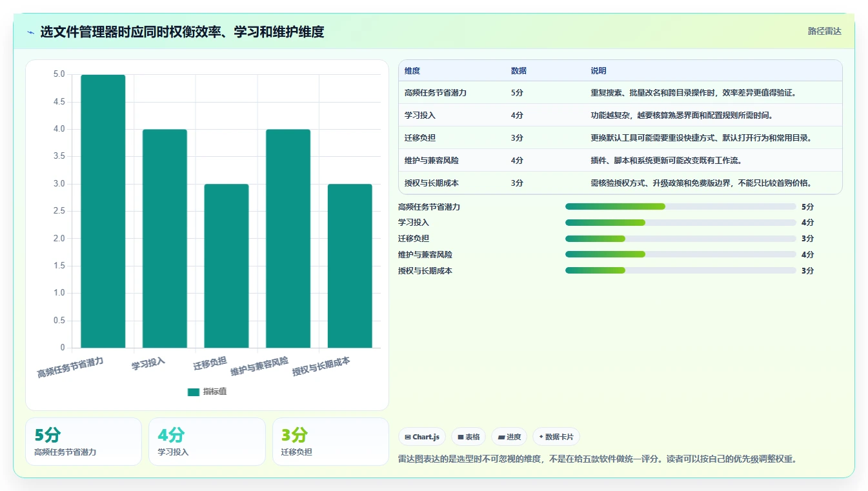Click the 迁移负担 progress bar
The image size is (868, 491).
(681, 239)
